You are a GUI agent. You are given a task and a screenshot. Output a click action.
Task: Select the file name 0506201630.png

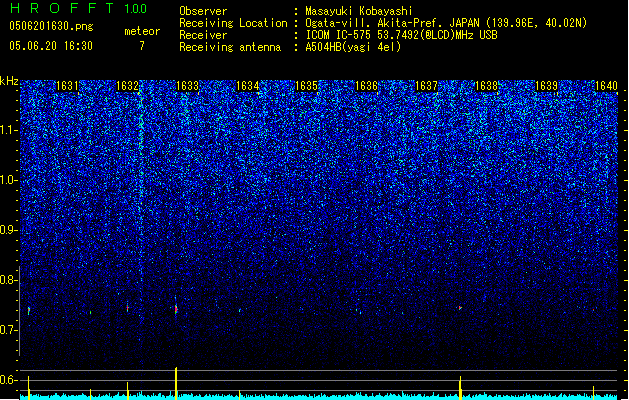point(51,26)
